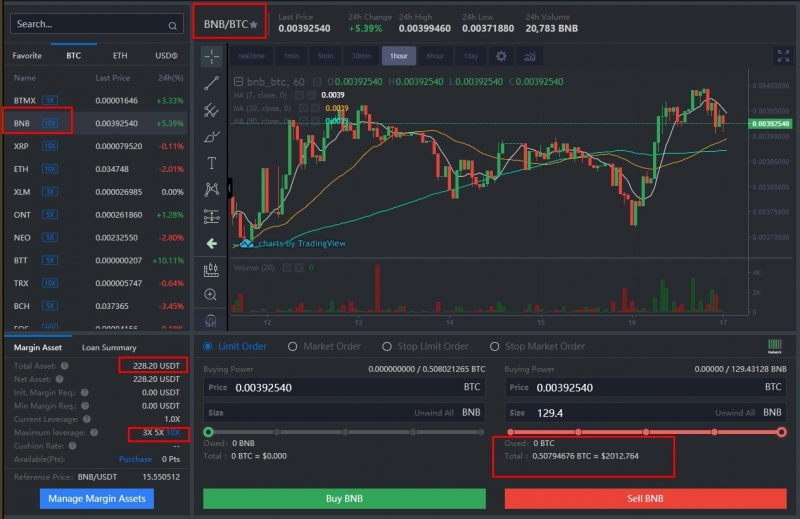This screenshot has height=519, width=800.
Task: Select the Stop Market Order option
Action: point(537,347)
